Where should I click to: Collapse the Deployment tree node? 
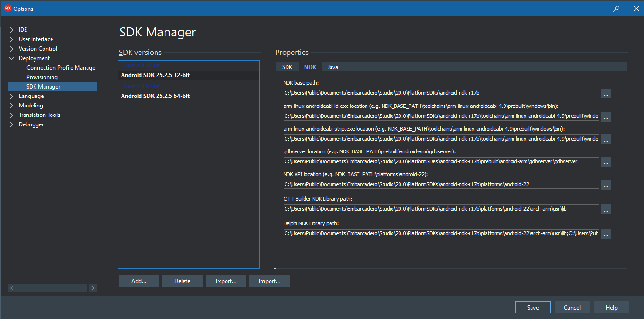(11, 58)
